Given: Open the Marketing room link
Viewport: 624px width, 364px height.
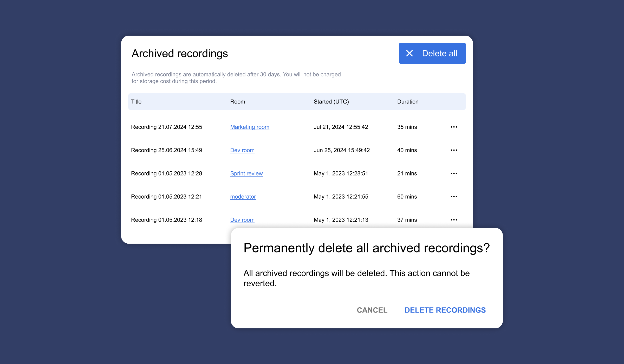Looking at the screenshot, I should point(250,127).
